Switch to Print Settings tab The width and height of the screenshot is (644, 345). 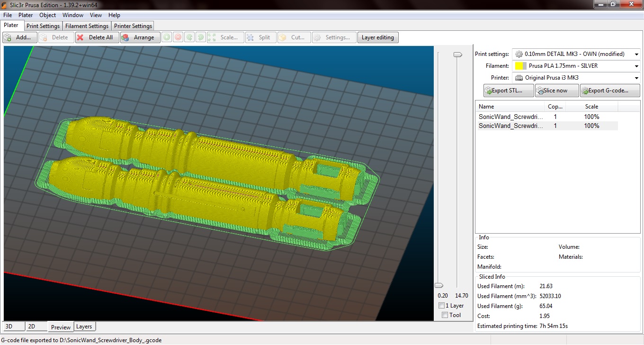tap(43, 26)
